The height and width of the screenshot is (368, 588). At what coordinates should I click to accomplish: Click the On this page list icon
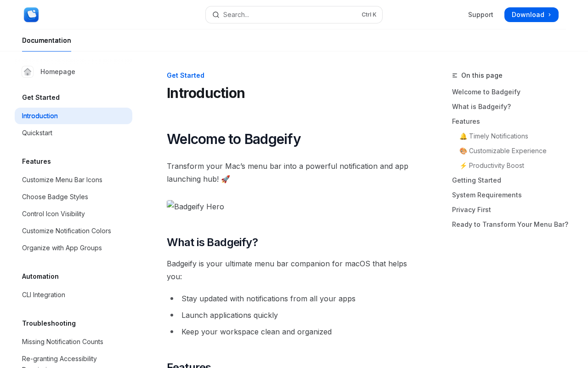pyautogui.click(x=455, y=75)
